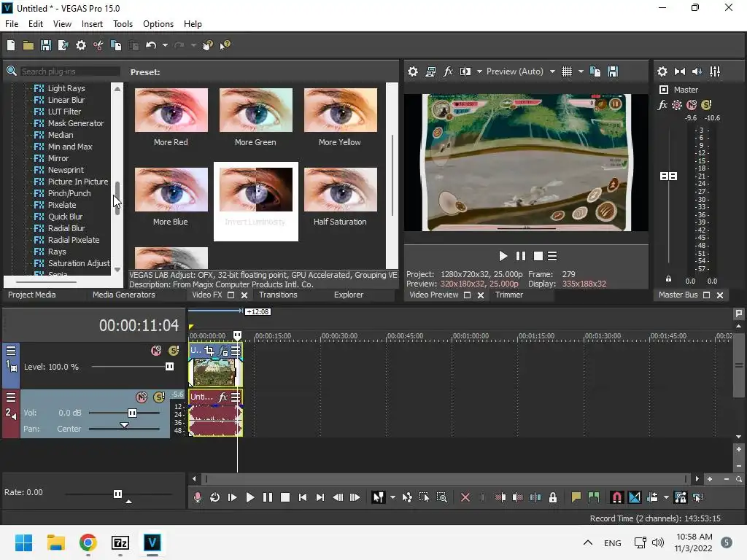Save the project with the Save icon

pos(46,45)
